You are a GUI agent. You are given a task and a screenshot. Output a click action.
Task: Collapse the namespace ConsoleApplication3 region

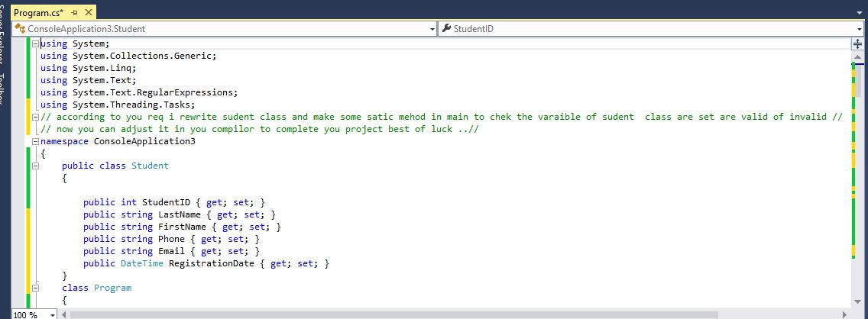pos(35,141)
